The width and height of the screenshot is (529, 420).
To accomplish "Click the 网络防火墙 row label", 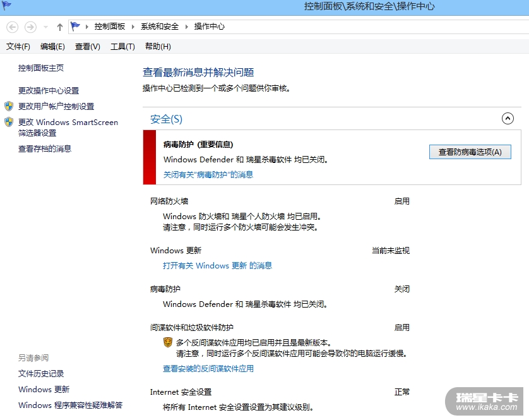I will [169, 201].
